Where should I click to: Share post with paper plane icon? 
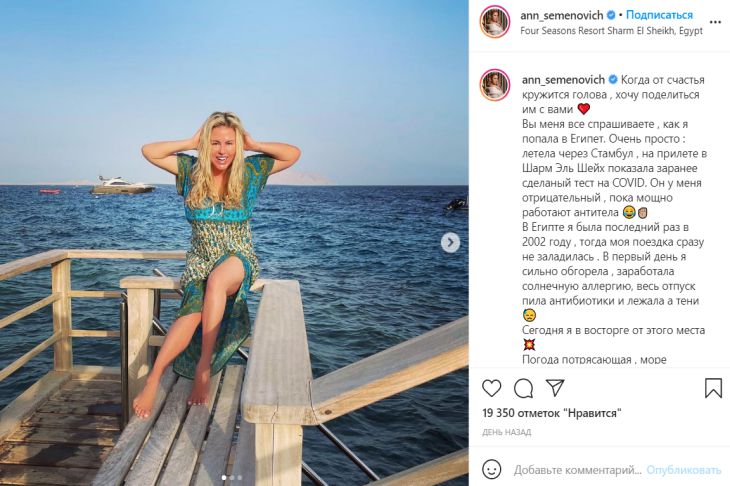pyautogui.click(x=555, y=388)
